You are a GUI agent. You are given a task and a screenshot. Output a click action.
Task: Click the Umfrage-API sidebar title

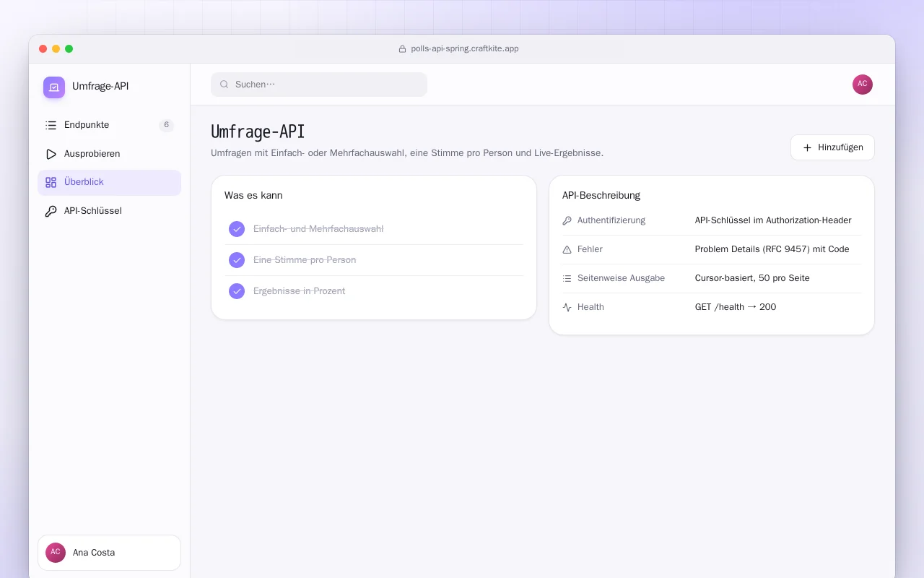pyautogui.click(x=100, y=87)
